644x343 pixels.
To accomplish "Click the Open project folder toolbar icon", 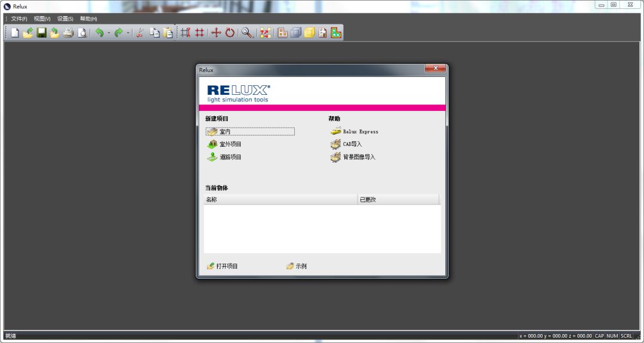I will 28,33.
